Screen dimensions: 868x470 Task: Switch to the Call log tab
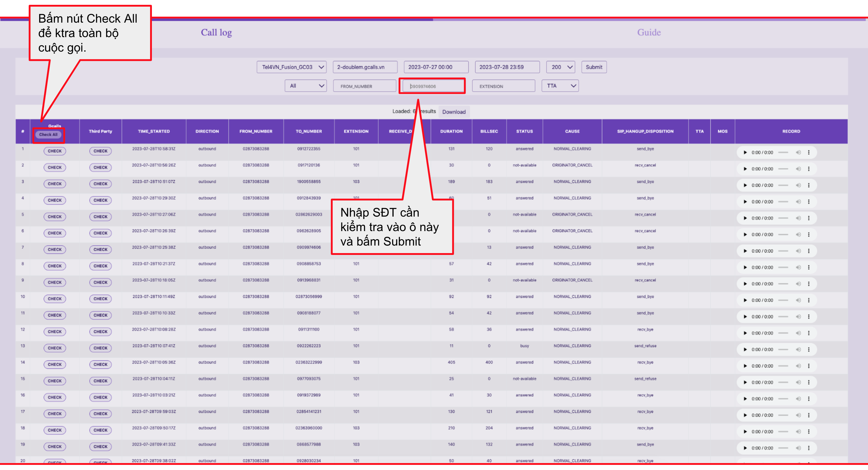tap(216, 33)
